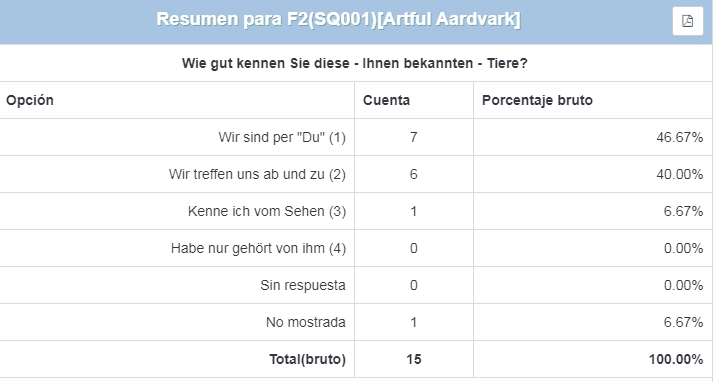Viewport: 718px width, 382px height.
Task: Click the question text 'Wie gut kennen Sie diese'
Action: (x=266, y=63)
